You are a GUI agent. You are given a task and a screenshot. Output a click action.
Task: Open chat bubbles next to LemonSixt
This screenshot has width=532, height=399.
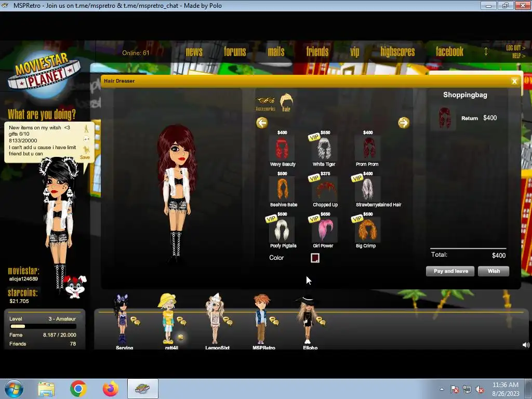(x=228, y=321)
